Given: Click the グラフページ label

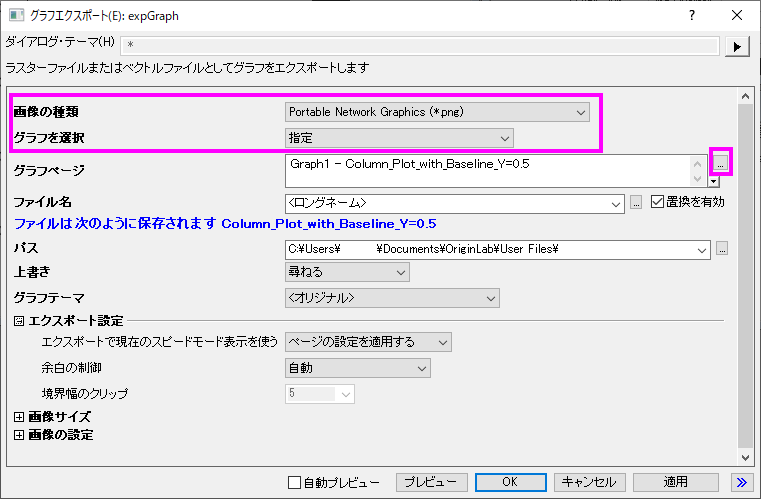Looking at the screenshot, I should [x=49, y=170].
